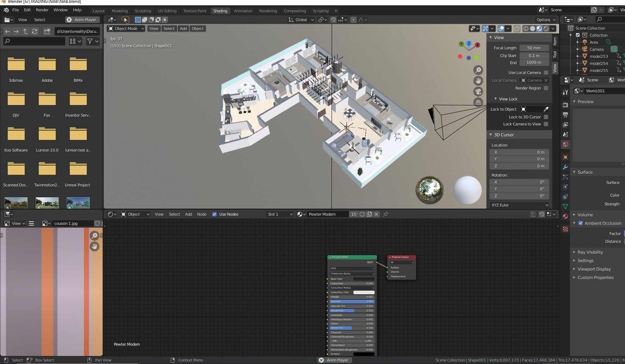Collapse the 3D Cursor panel
The width and height of the screenshot is (625, 364).
pyautogui.click(x=503, y=135)
